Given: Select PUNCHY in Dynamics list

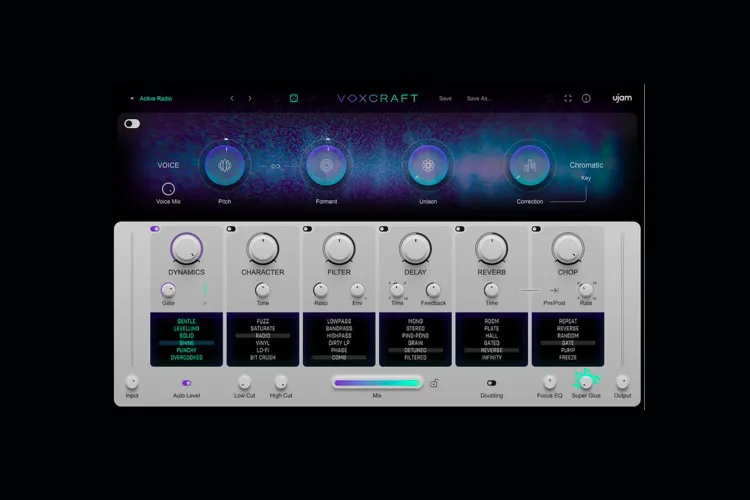Looking at the screenshot, I should tap(187, 350).
